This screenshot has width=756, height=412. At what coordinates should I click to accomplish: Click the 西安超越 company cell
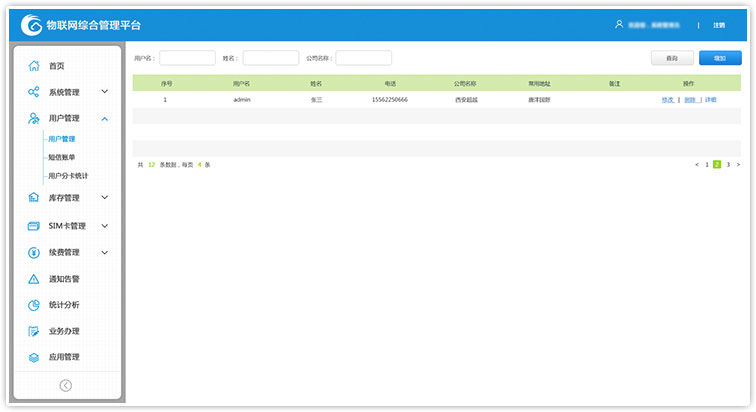point(466,100)
